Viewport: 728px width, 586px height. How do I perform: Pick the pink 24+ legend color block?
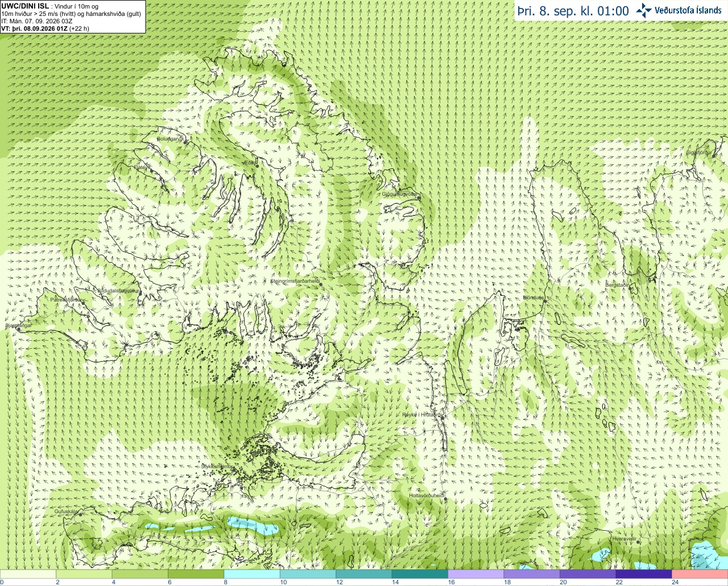700,574
